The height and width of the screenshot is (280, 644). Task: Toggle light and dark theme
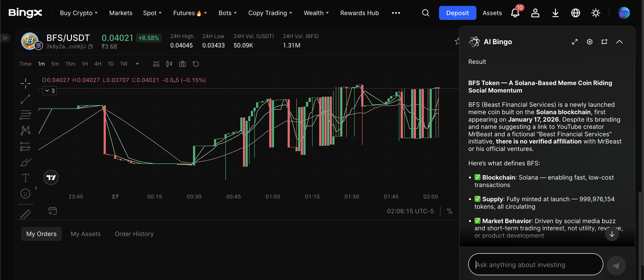coord(596,13)
